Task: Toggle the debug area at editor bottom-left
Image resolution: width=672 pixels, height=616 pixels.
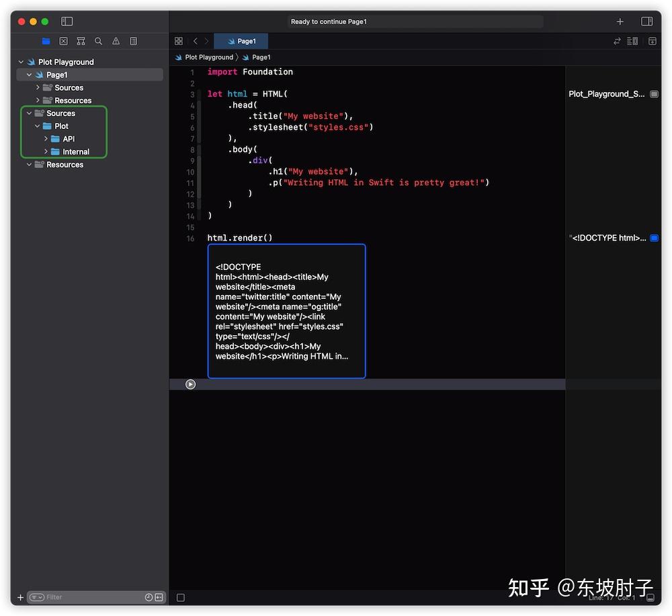Action: tap(181, 598)
